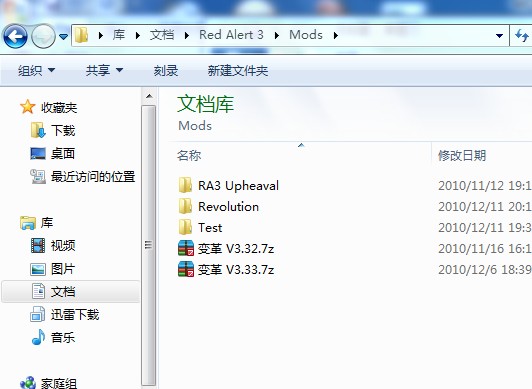Viewport: 532px width, 389px height.
Task: Click the navigation pane scrollbar thumb
Action: (149, 245)
